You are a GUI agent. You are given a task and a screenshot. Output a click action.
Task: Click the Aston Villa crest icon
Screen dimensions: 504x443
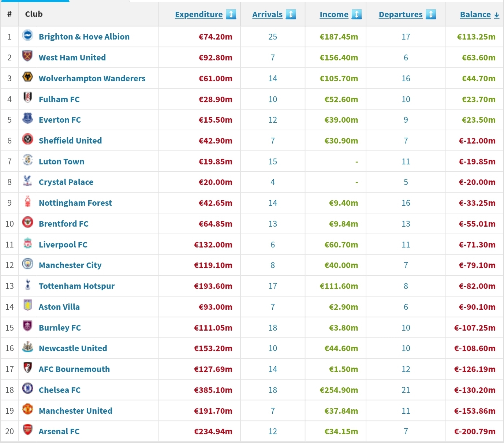pyautogui.click(x=27, y=305)
